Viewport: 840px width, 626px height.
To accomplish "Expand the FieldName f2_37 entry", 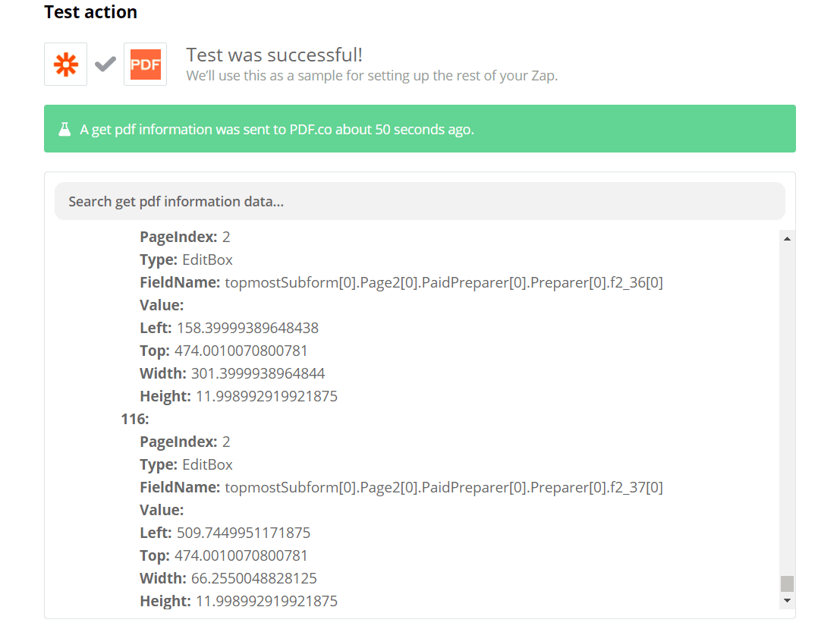I will [442, 486].
